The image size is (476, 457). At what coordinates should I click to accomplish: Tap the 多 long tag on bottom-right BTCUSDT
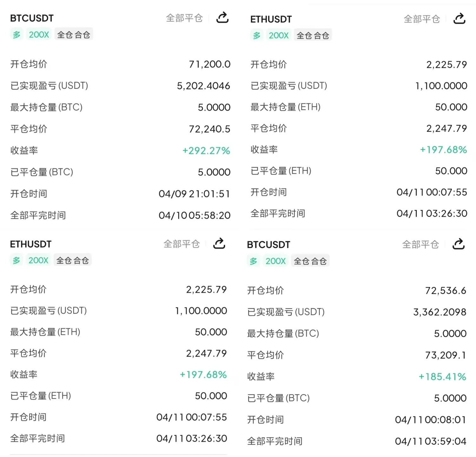point(253,261)
